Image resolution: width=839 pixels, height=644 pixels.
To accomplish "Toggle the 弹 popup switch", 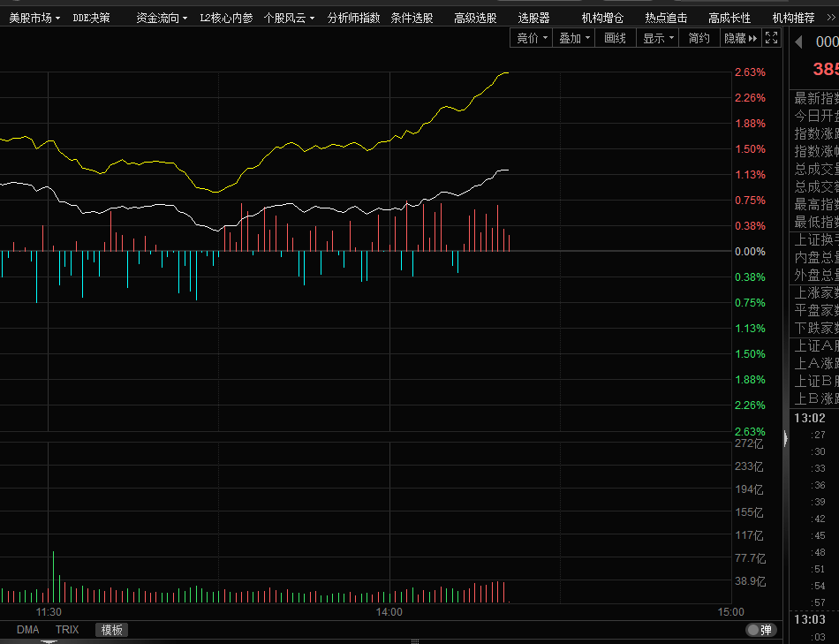I will click(759, 630).
